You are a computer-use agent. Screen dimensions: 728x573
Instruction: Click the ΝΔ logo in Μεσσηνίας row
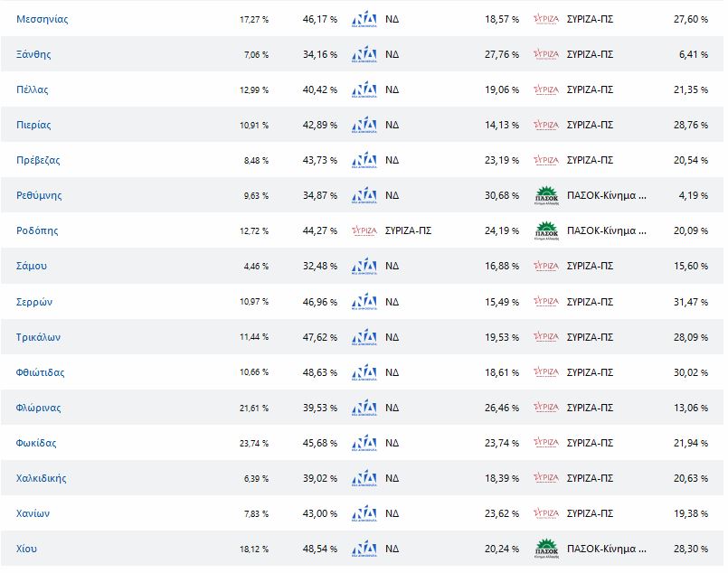click(x=364, y=19)
